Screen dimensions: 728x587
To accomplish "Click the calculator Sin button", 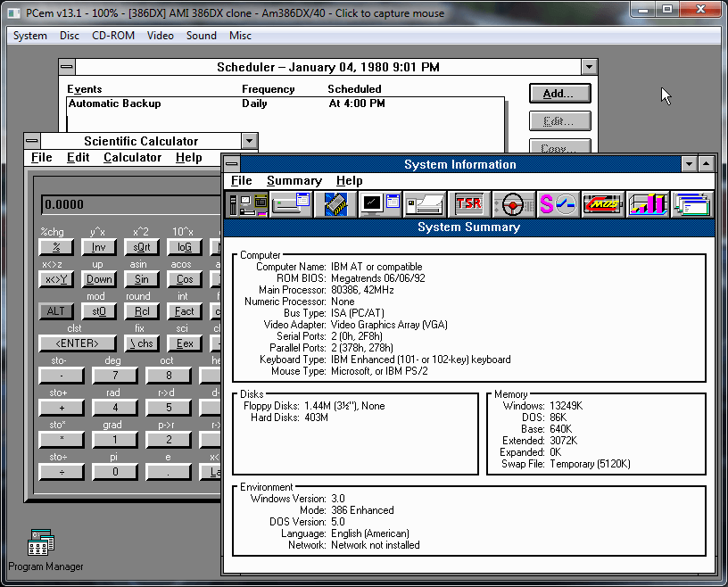I will (x=142, y=279).
